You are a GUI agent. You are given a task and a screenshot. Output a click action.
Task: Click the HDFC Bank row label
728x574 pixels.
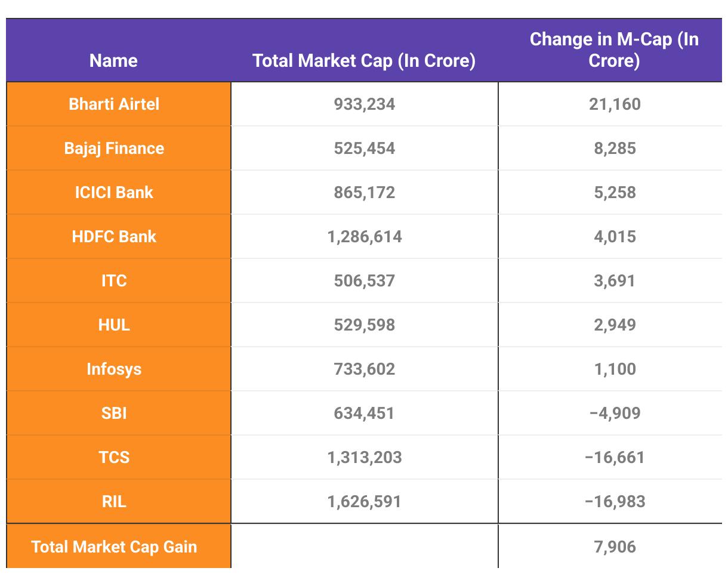[114, 236]
